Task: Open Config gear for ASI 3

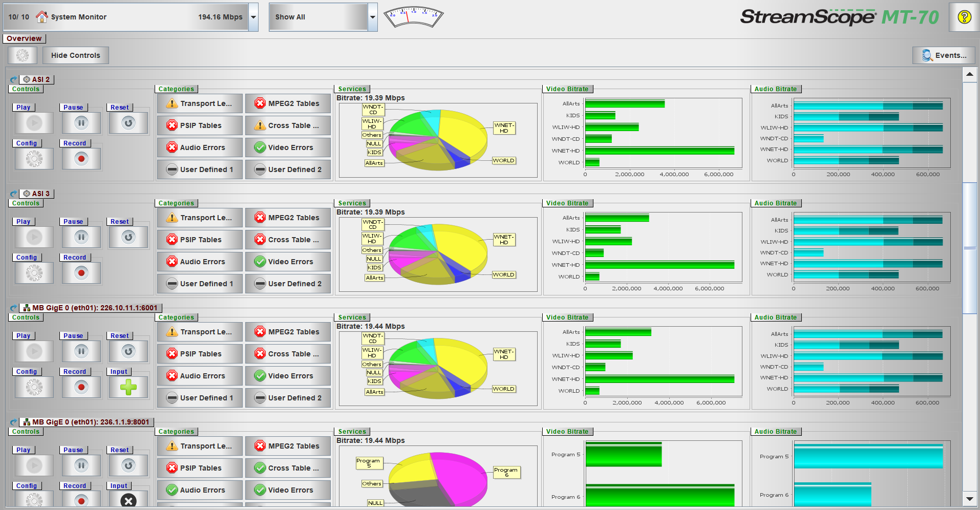Action: pos(34,273)
